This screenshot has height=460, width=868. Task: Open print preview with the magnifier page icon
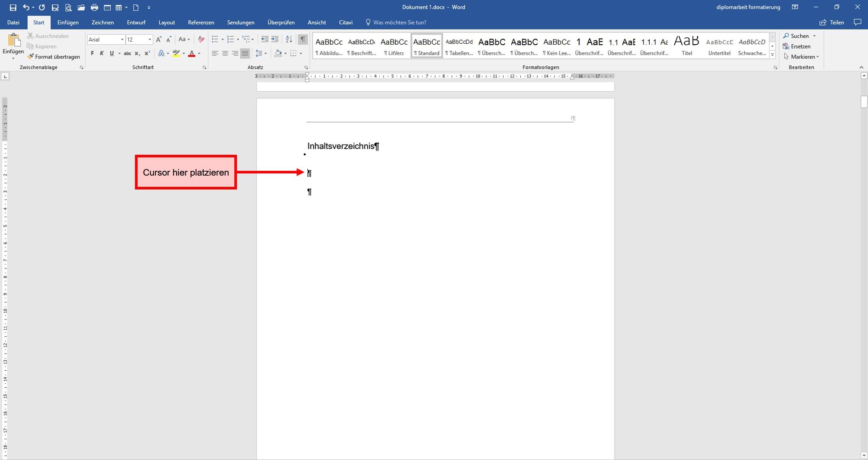click(x=68, y=7)
